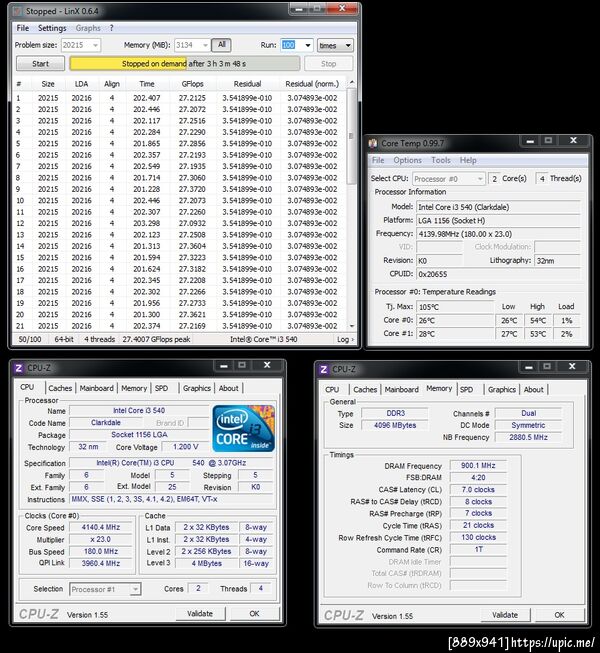This screenshot has width=600, height=653.
Task: Click the 27.4007 GFlops peak status entry
Action: pyautogui.click(x=156, y=339)
